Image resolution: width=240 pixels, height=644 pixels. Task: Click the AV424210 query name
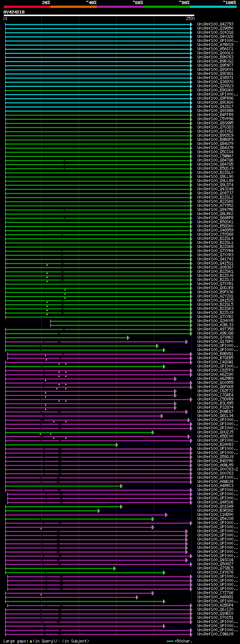14,12
